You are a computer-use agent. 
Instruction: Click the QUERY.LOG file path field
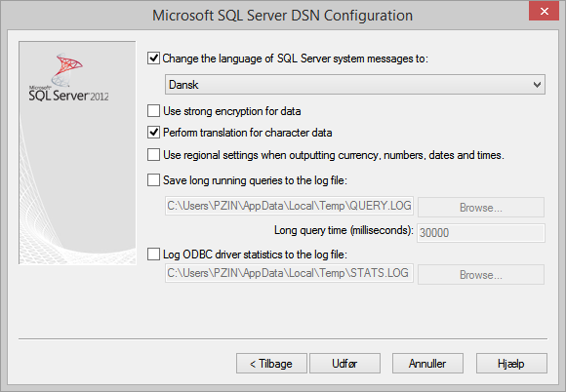tap(289, 206)
